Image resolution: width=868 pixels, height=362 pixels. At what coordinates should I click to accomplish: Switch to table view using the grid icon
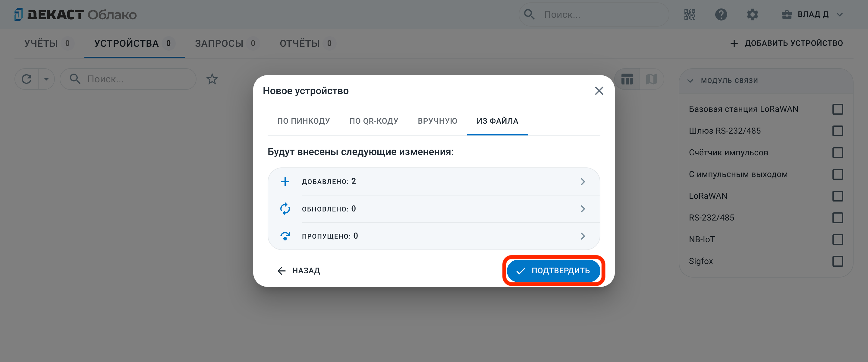(x=627, y=79)
